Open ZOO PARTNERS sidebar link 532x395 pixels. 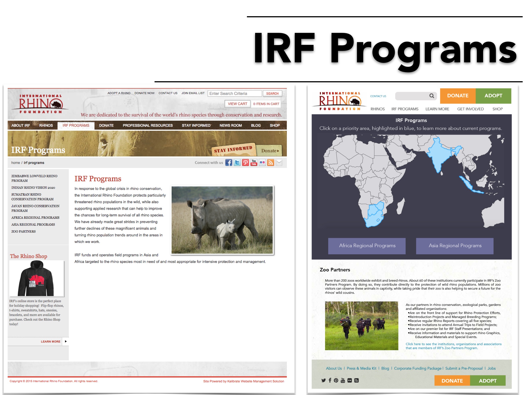pyautogui.click(x=24, y=231)
